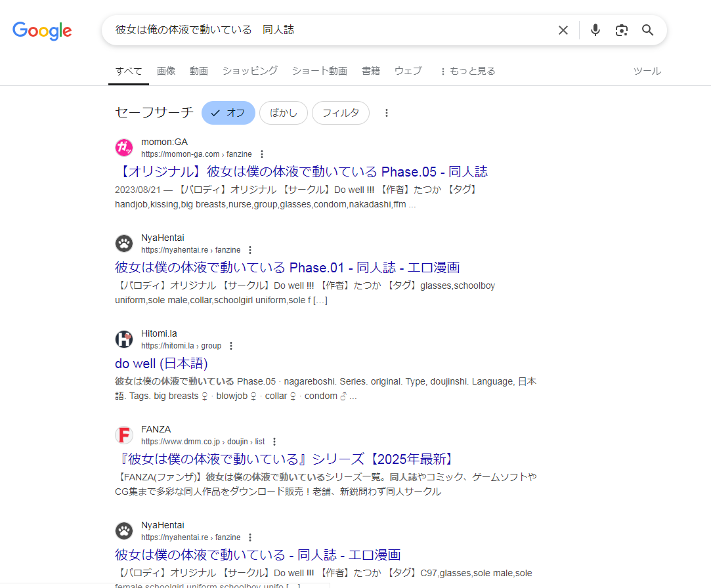711x588 pixels.
Task: Open the Phase.01 - 同人誌 - エロ漫画 link
Action: [287, 268]
